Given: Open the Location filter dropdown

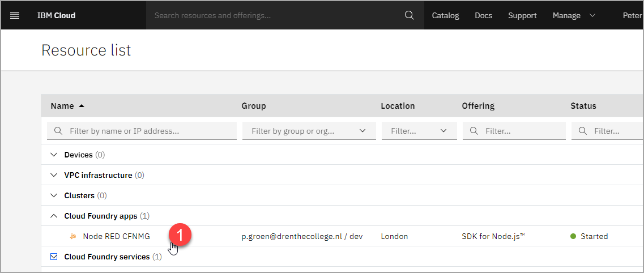Looking at the screenshot, I should coord(419,131).
